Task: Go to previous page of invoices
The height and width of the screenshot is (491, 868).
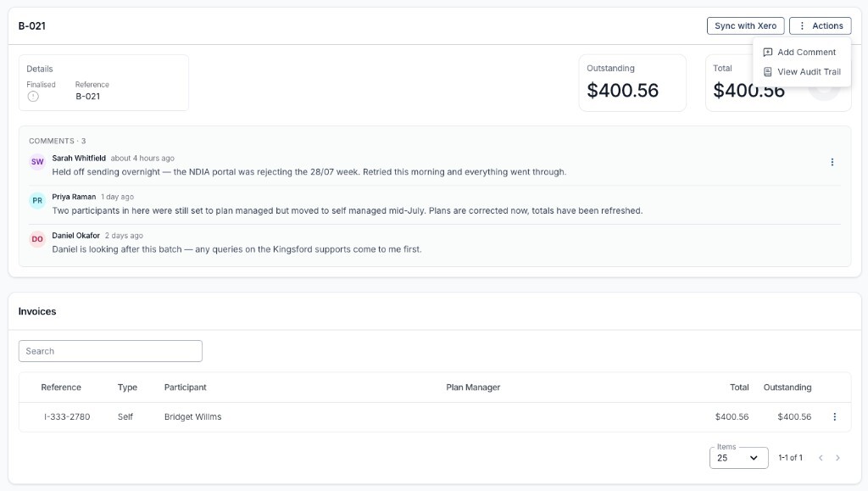Action: [821, 458]
